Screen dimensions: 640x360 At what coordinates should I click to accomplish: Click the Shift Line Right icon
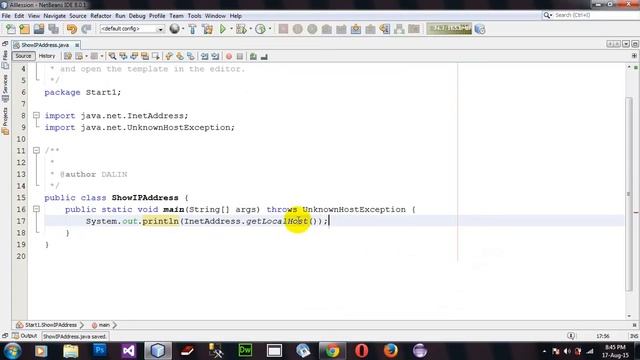(x=215, y=56)
